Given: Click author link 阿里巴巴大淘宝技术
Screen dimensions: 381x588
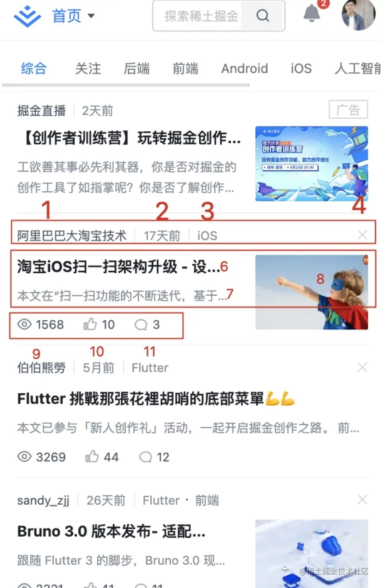Looking at the screenshot, I should coord(72,236).
